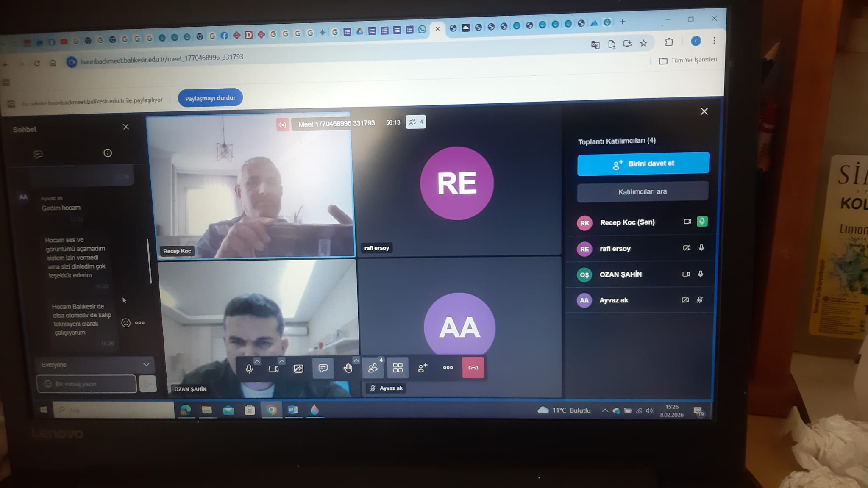Image resolution: width=868 pixels, height=488 pixels.
Task: Click the RK avatar of Recep Koc
Action: (584, 223)
